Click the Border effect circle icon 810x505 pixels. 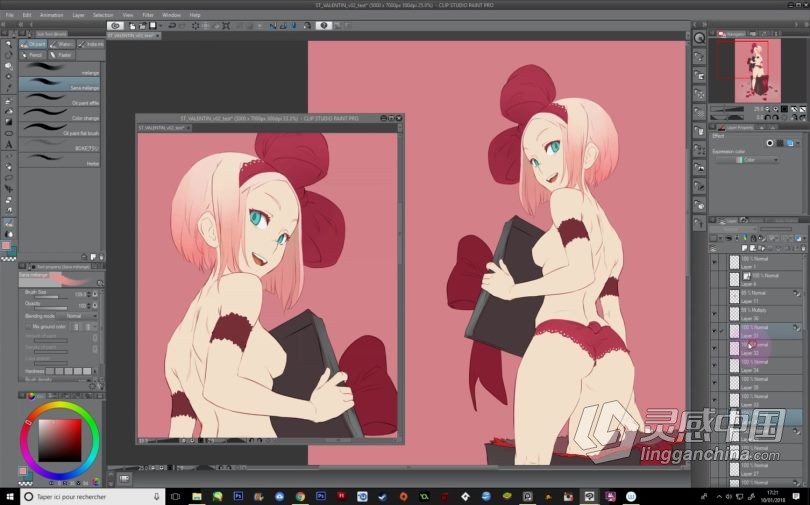coord(770,143)
